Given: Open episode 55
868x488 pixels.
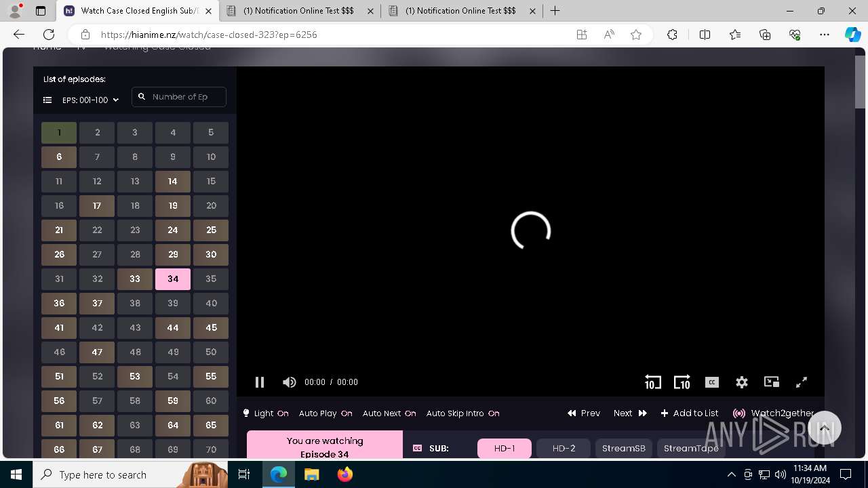Looking at the screenshot, I should 211,377.
